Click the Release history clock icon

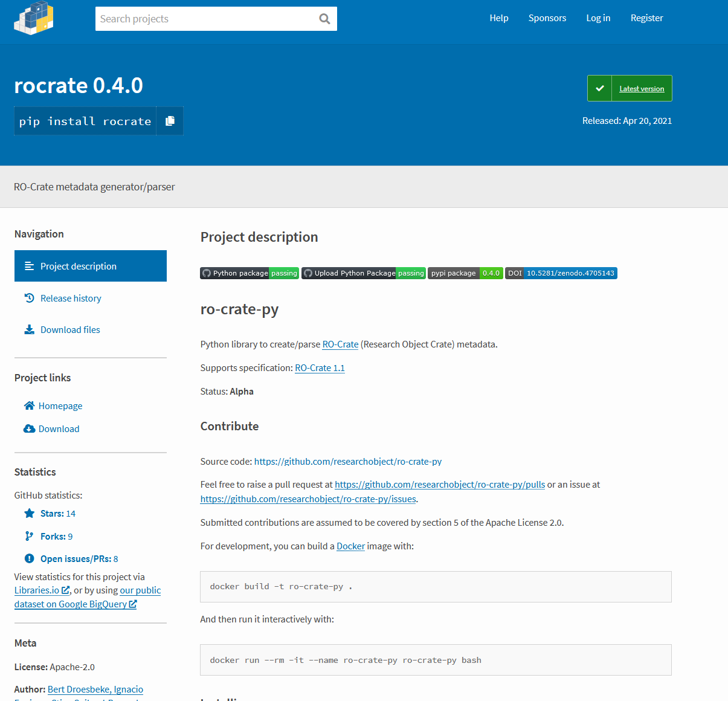pyautogui.click(x=29, y=298)
